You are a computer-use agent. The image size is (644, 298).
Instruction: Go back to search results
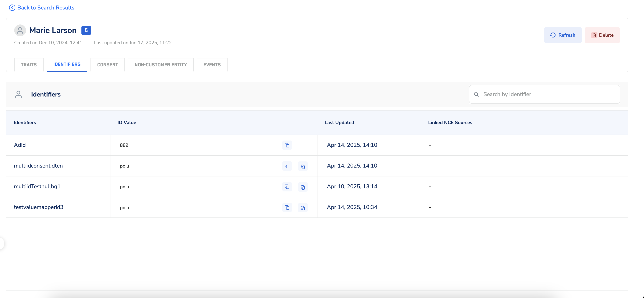tap(46, 8)
